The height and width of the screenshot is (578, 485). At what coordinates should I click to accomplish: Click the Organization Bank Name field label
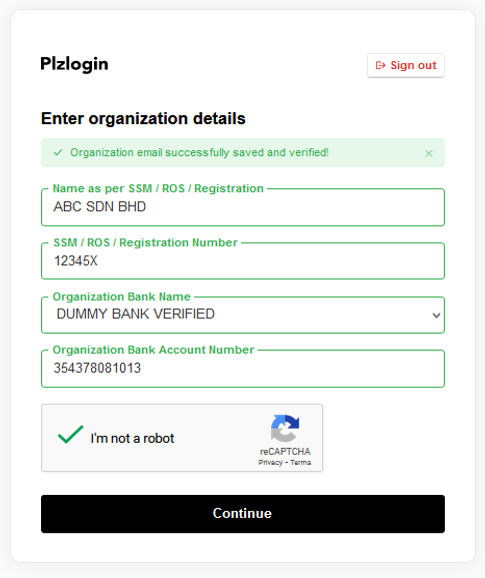coord(122,296)
